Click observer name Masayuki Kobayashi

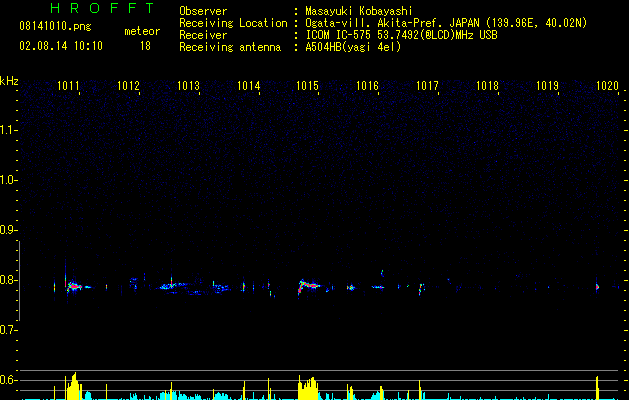(359, 11)
